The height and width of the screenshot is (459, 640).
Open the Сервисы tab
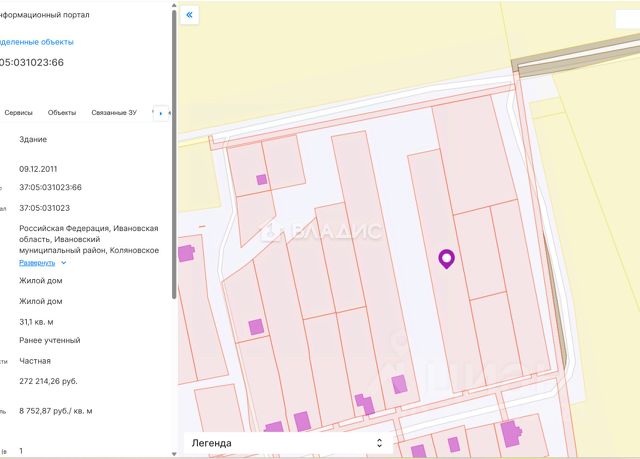point(18,113)
